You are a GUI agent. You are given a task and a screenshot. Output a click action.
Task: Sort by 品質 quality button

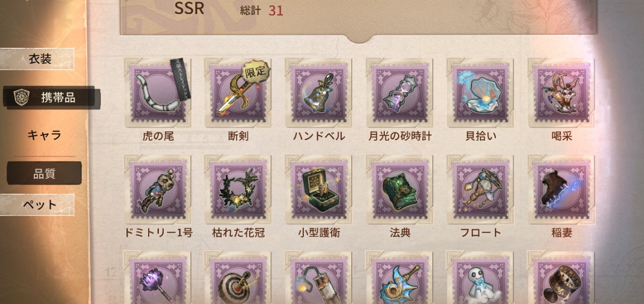click(44, 173)
